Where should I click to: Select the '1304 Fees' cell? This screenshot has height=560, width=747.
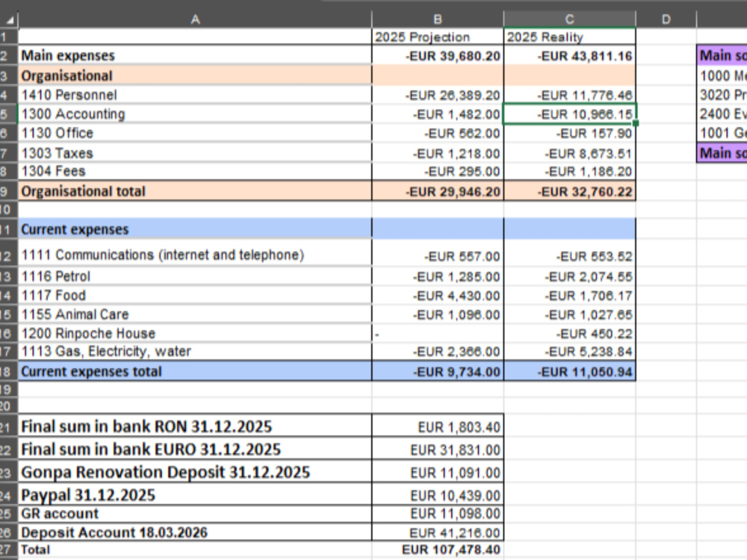[195, 171]
